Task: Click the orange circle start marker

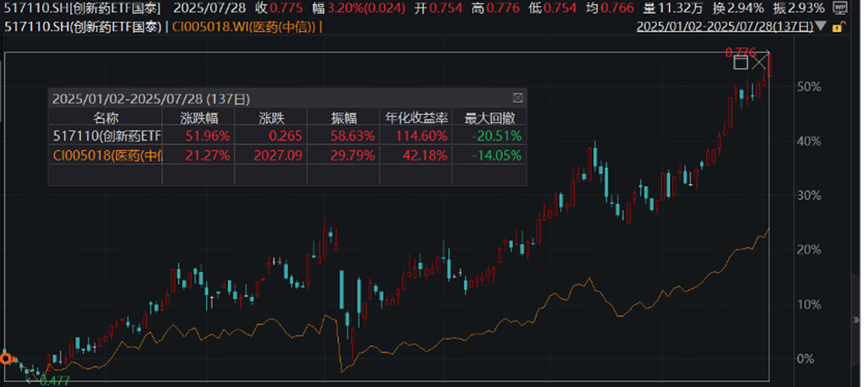Action: click(x=6, y=358)
